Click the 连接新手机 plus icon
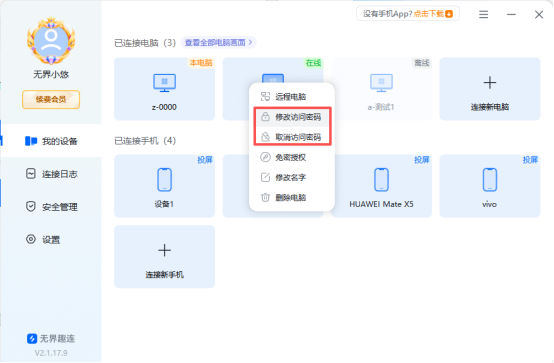This screenshot has width=554, height=363. pos(164,250)
